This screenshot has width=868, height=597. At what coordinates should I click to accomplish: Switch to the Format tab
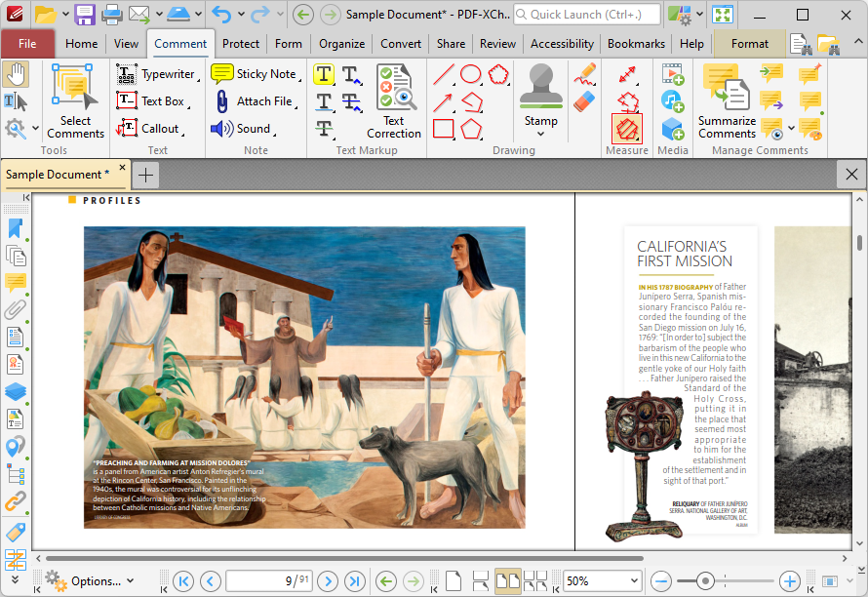(750, 44)
